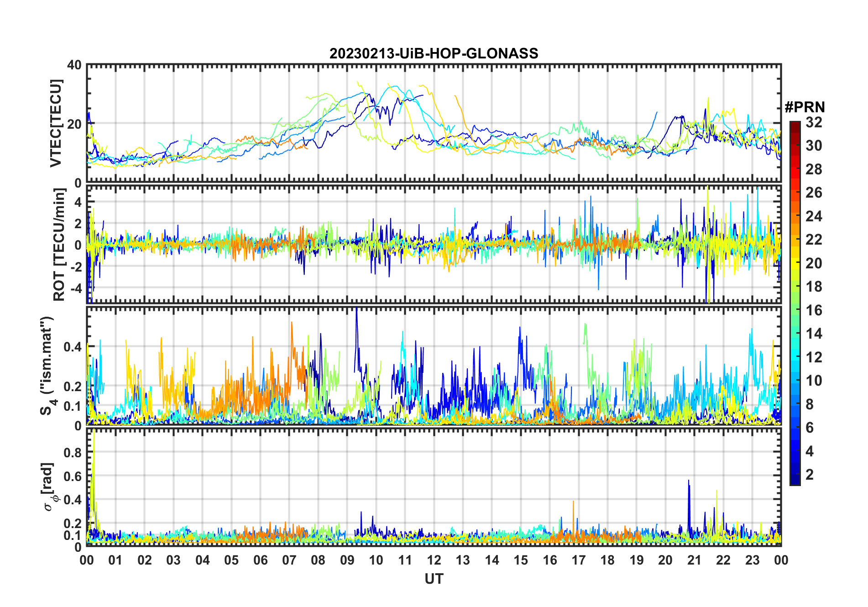The image size is (868, 607).
Task: Click colorbar tick label 8
Action: (810, 404)
